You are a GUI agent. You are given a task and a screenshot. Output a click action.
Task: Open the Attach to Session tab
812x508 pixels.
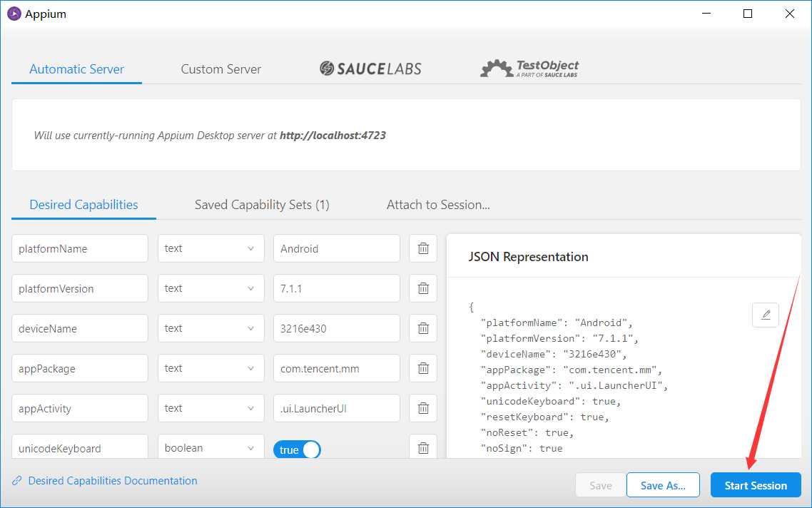(438, 205)
